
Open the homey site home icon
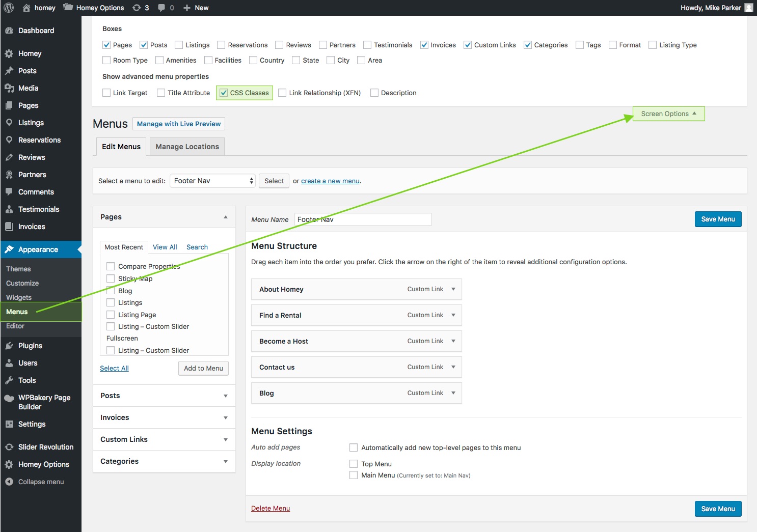point(26,8)
